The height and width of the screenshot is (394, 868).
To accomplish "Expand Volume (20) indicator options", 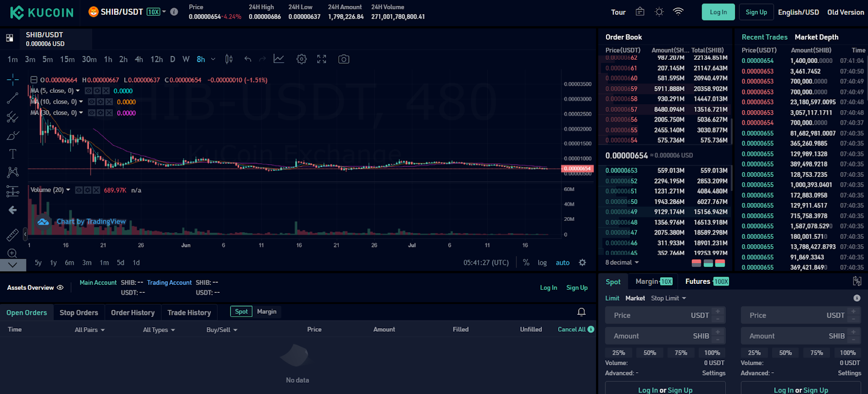I will tap(68, 190).
